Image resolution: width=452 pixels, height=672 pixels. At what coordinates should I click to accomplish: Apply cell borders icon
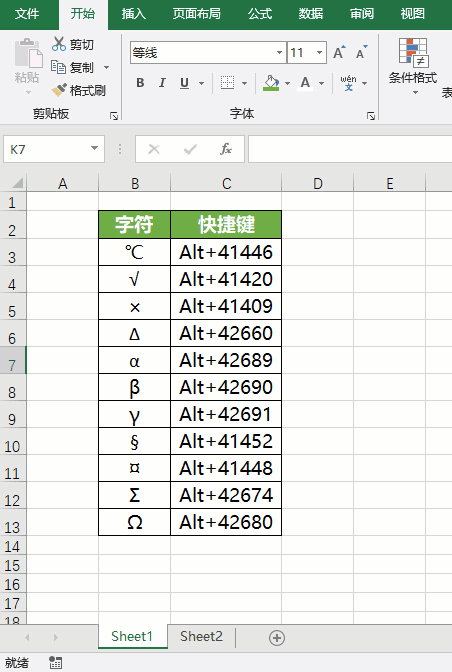tap(227, 82)
